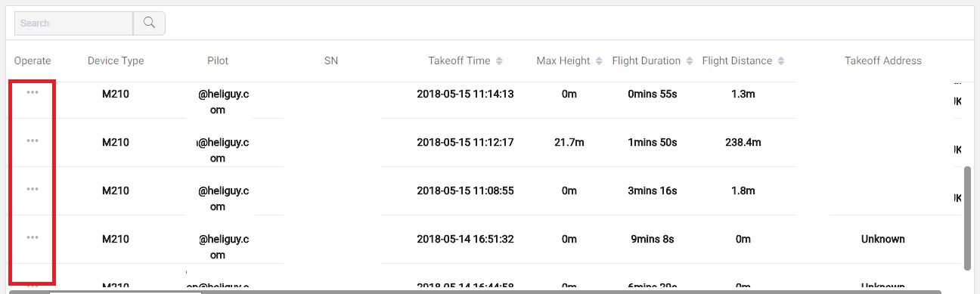Open the operate menu for the 11:08:55 flight

coord(33,189)
